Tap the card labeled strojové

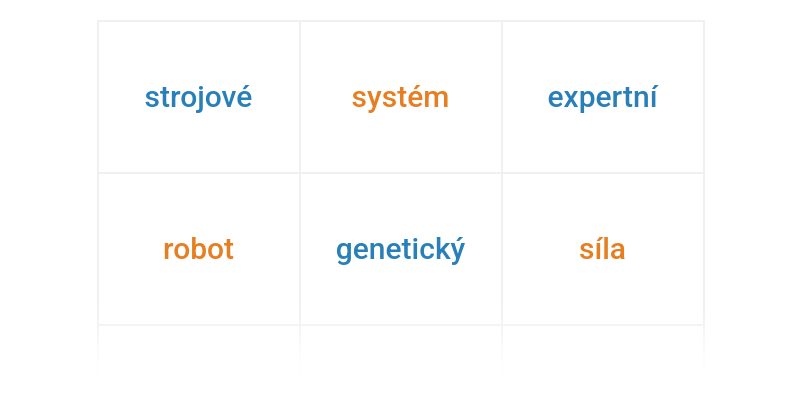click(198, 98)
